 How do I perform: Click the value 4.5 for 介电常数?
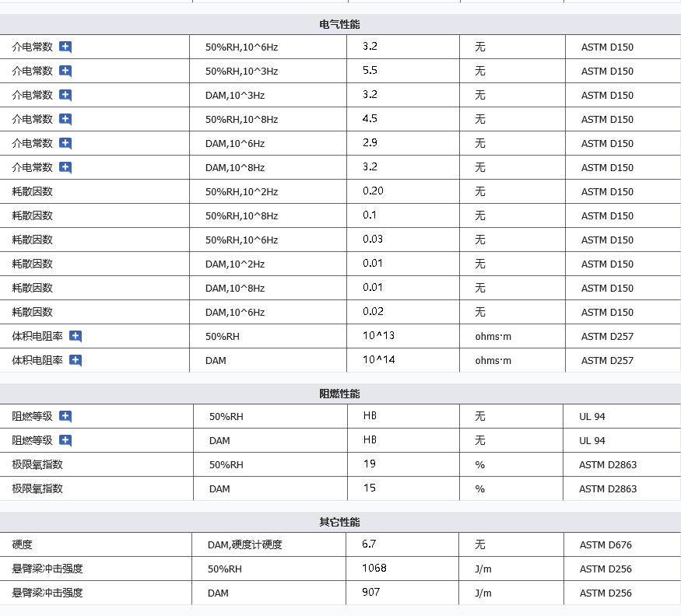point(370,118)
